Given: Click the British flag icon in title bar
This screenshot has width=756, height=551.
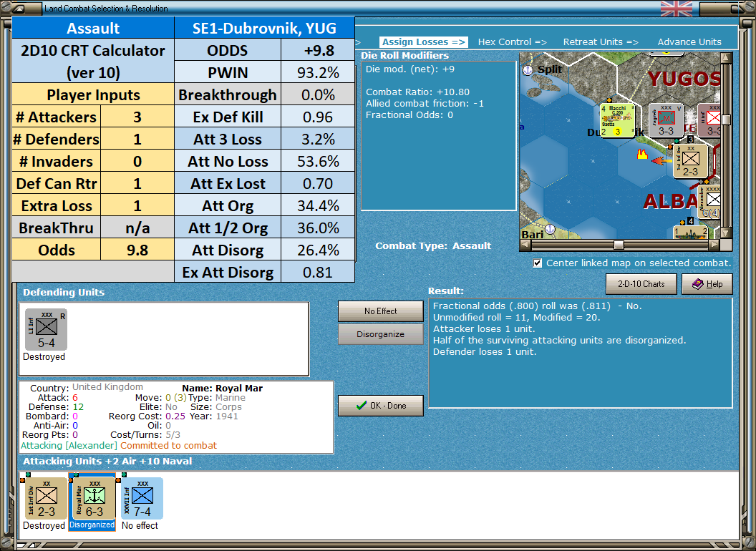Looking at the screenshot, I should click(x=676, y=9).
